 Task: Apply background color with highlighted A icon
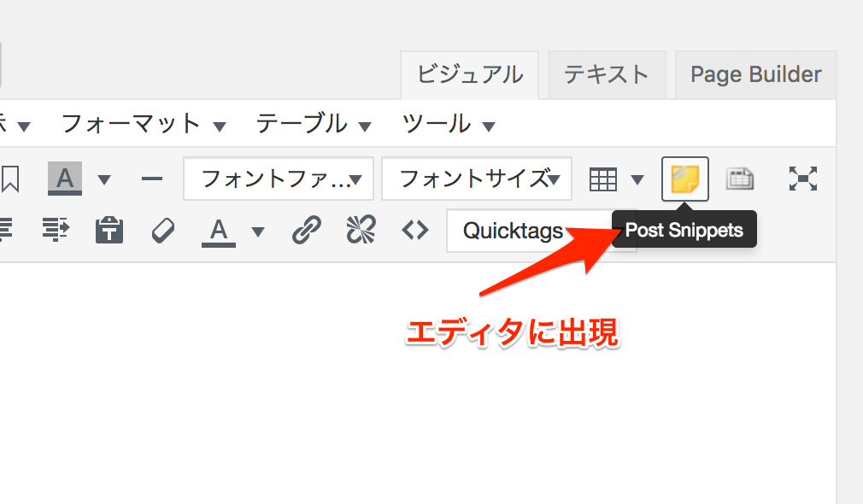(65, 179)
